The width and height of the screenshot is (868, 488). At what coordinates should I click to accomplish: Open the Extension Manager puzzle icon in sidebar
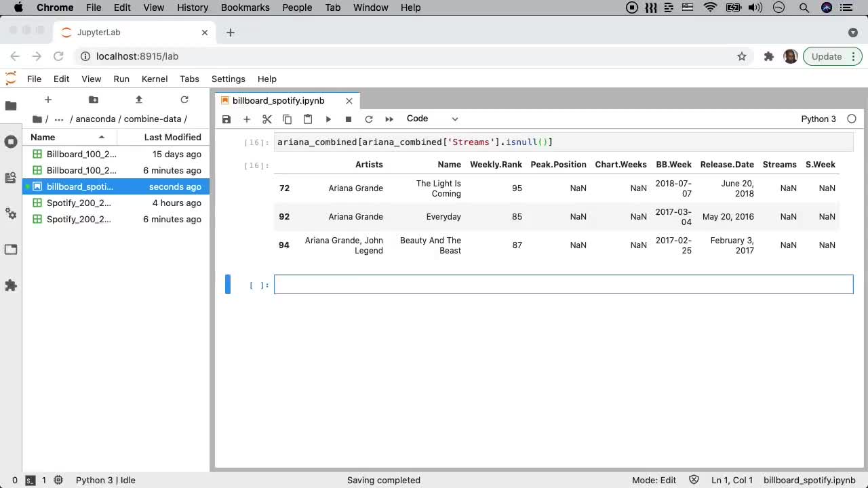(x=11, y=285)
